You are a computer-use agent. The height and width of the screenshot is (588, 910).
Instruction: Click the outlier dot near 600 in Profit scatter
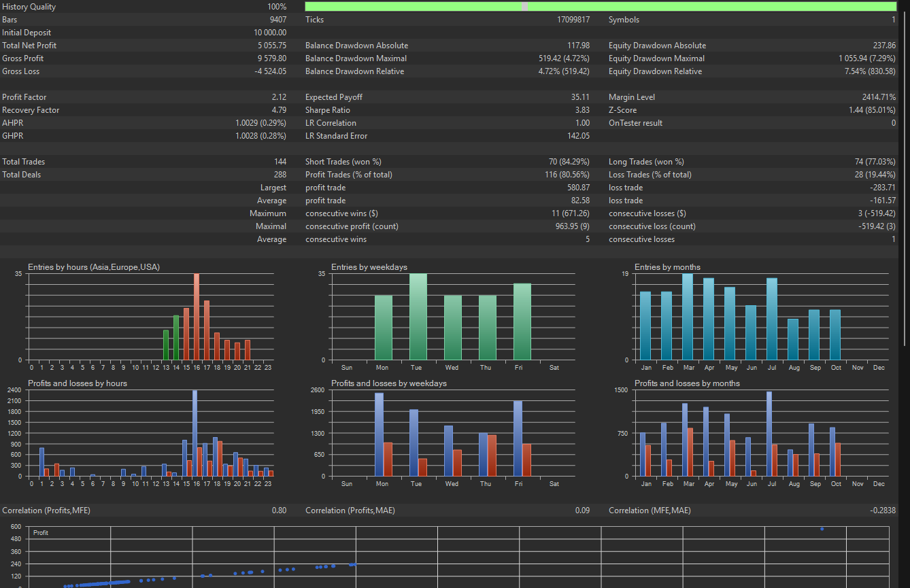[822, 529]
